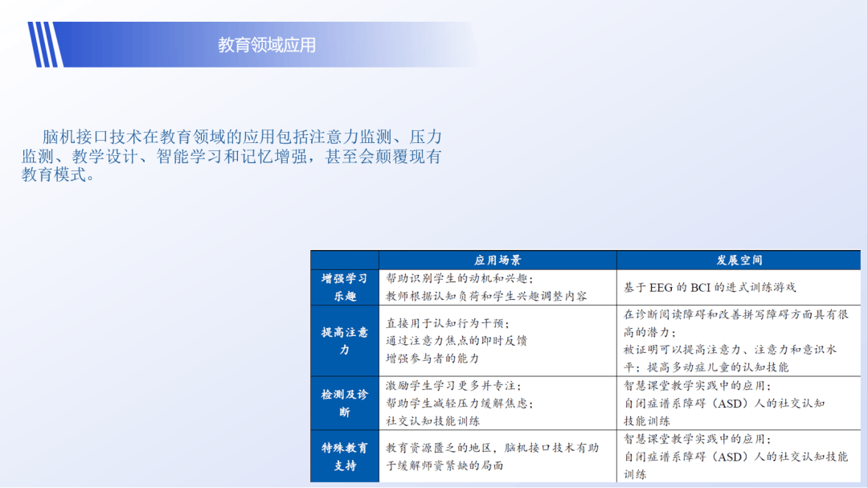Select the intro paragraph starting 脑机接口技术在教育领域
The width and height of the screenshot is (868, 488).
point(232,156)
